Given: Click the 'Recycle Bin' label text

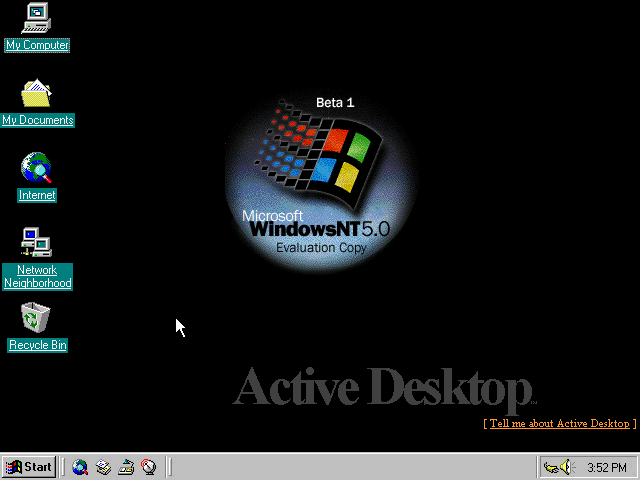Looking at the screenshot, I should 38,345.
